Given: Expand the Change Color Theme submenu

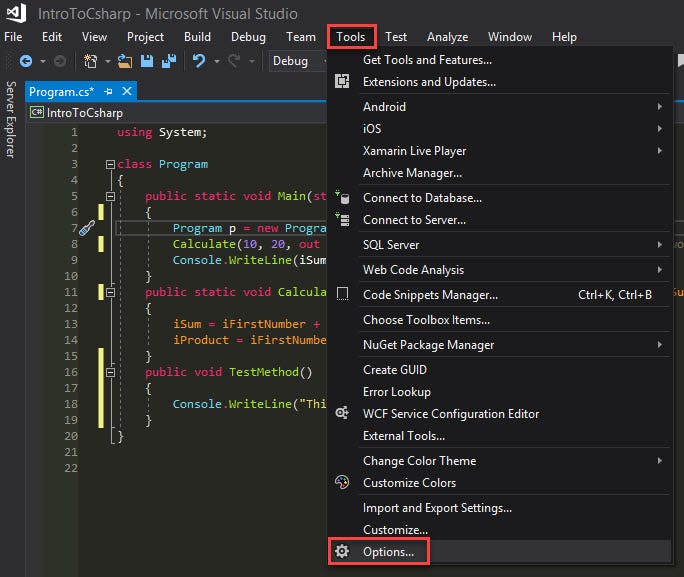Looking at the screenshot, I should (x=660, y=461).
